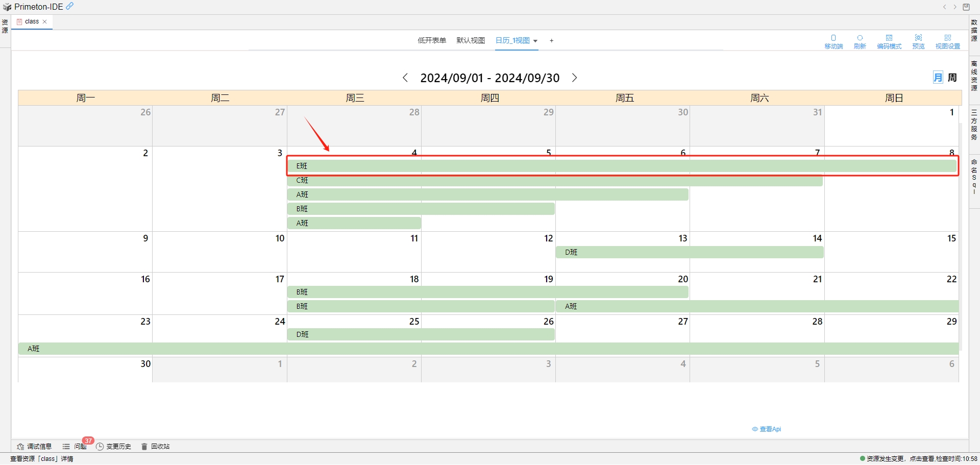Viewport: 980px width, 465px height.
Task: Enter 编码模式 coding mode
Action: (889, 41)
